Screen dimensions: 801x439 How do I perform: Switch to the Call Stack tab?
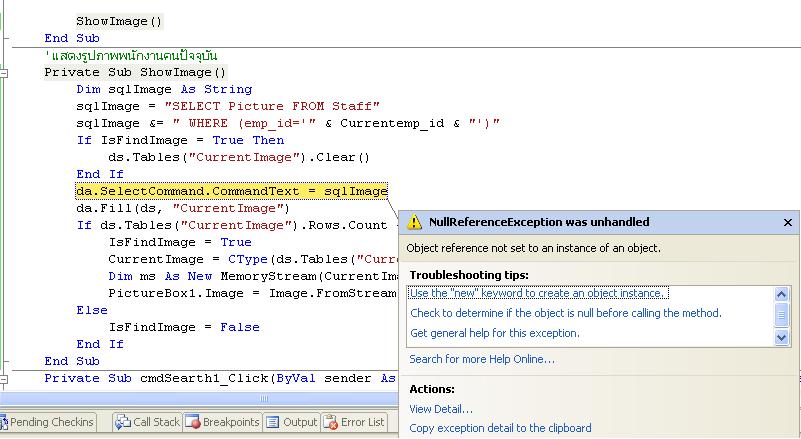[148, 422]
